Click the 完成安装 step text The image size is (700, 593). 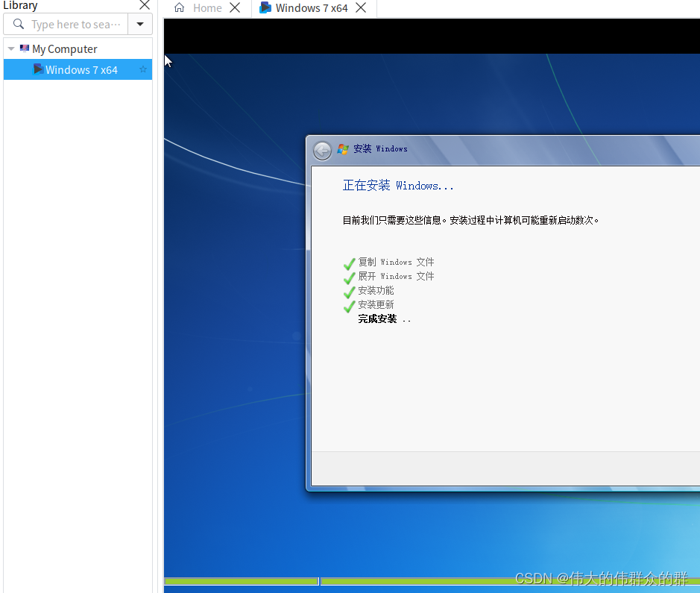tap(379, 319)
